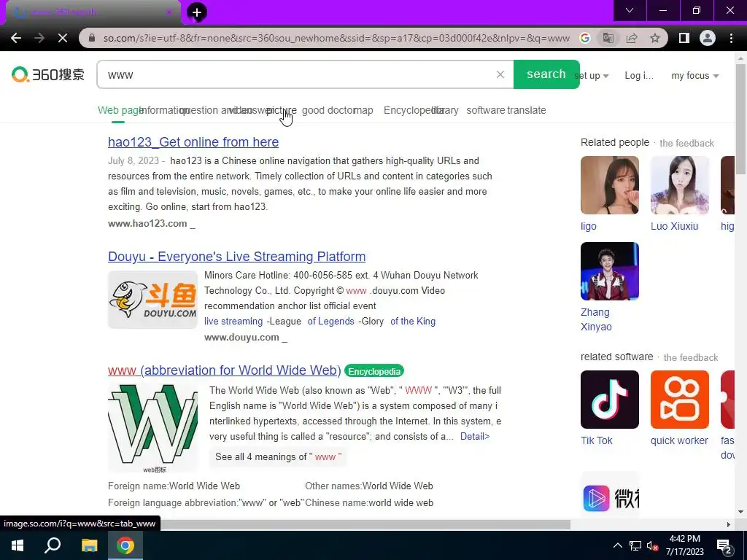Viewport: 747px width, 560px height.
Task: Click the browser address bar URL
Action: (x=336, y=38)
